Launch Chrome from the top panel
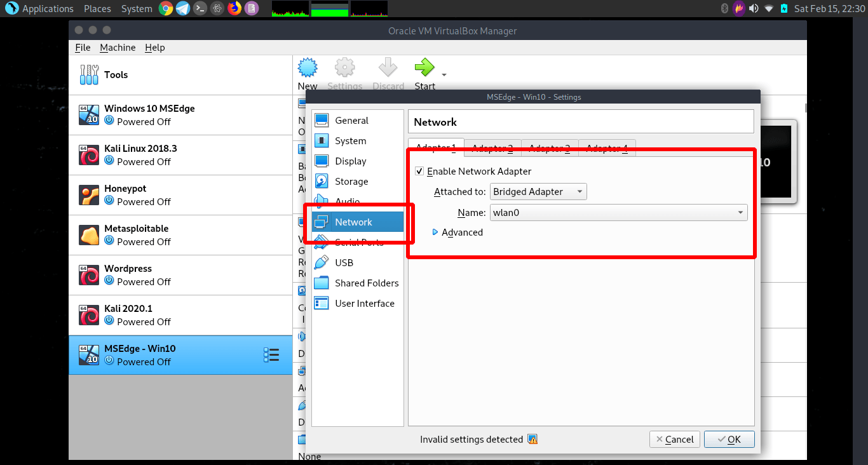The width and height of the screenshot is (868, 465). (166, 8)
